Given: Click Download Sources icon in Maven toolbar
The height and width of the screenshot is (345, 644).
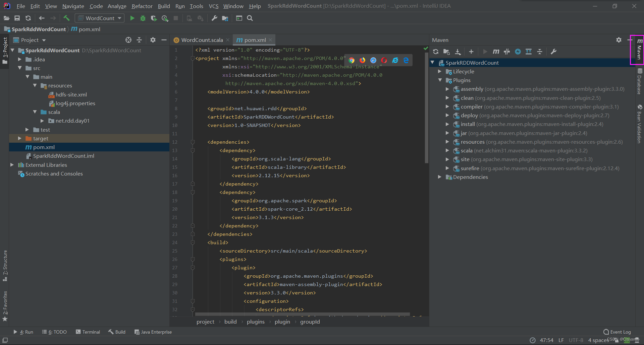Looking at the screenshot, I should 458,52.
